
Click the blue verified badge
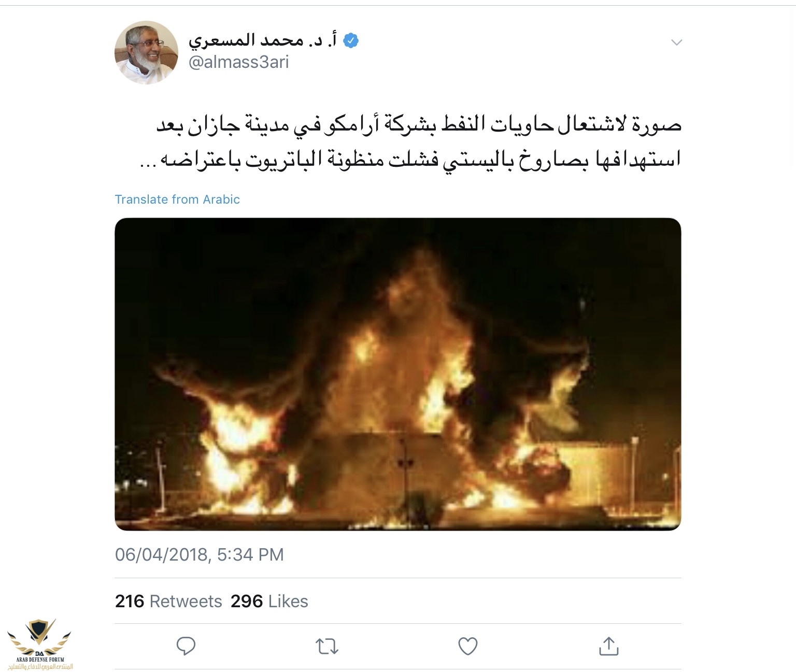pos(351,40)
